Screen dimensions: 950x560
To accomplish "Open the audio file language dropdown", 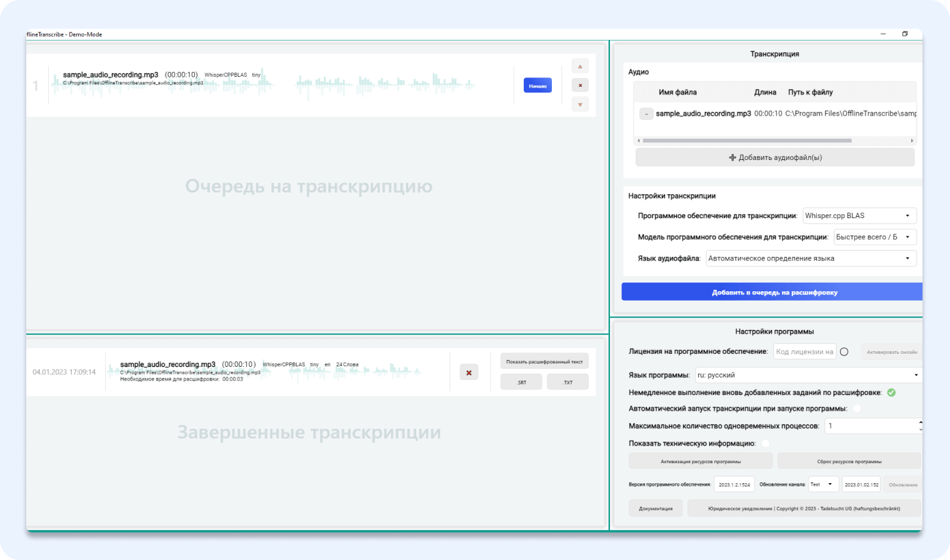I will tap(811, 258).
